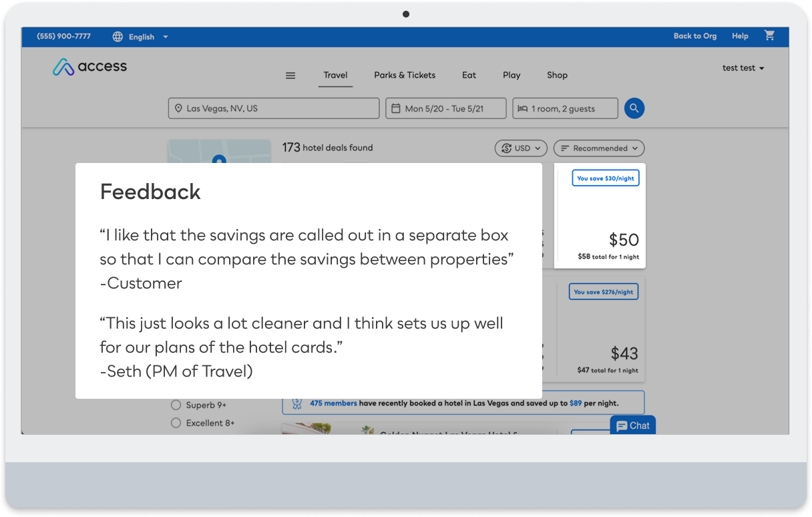This screenshot has width=812, height=517.
Task: Open the USD currency dropdown
Action: [521, 148]
